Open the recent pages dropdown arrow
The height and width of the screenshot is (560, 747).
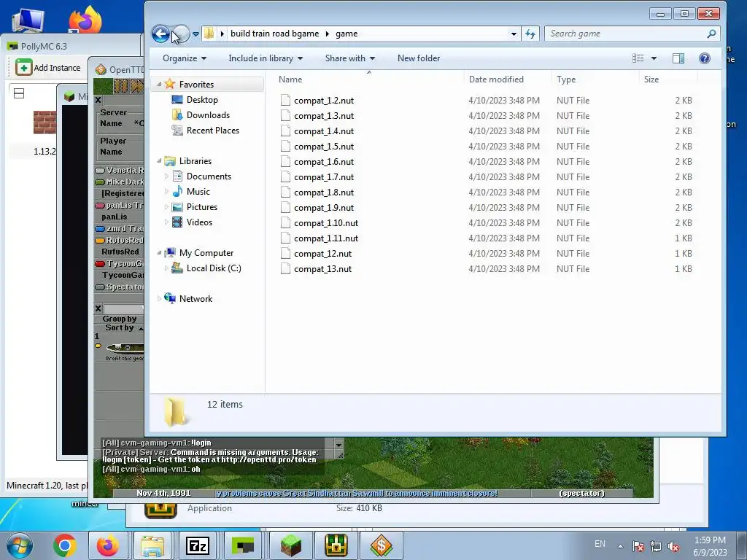(x=196, y=34)
